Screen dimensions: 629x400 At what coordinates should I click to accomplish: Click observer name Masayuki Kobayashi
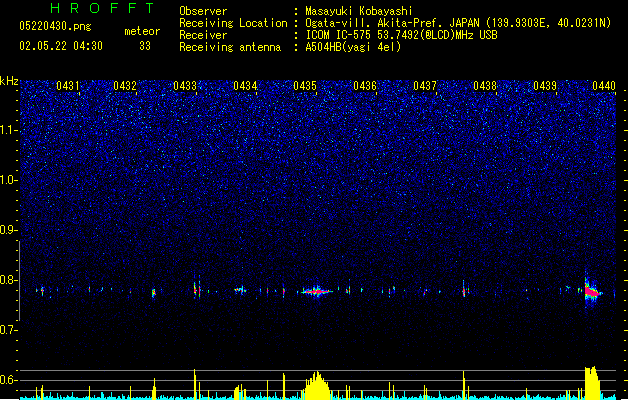359,11
